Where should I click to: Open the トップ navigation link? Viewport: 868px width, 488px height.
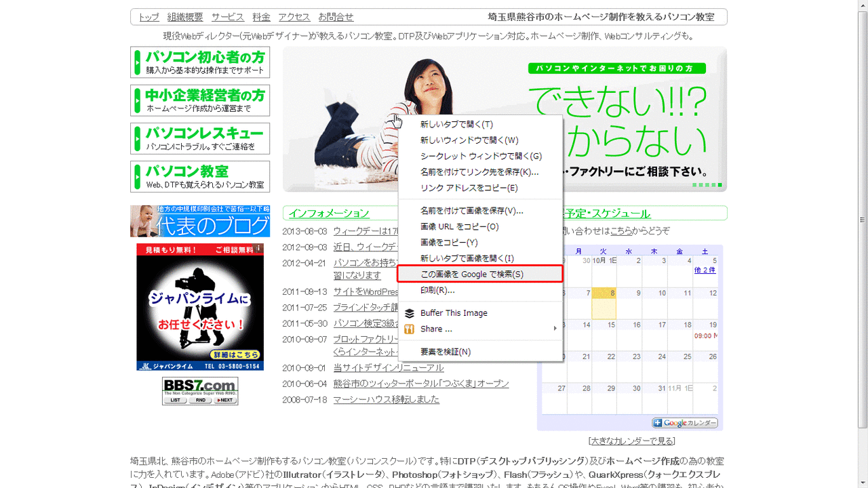tap(149, 17)
